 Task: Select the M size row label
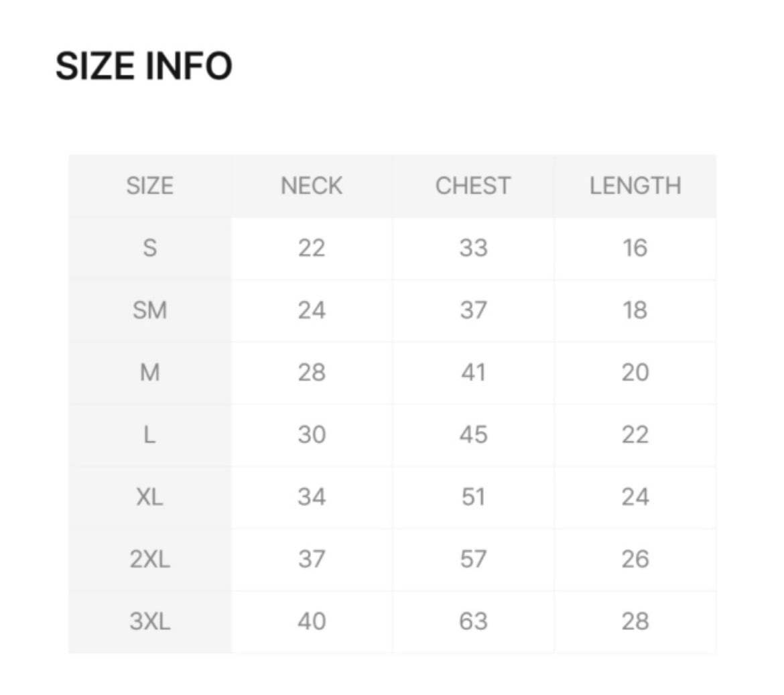[x=149, y=373]
